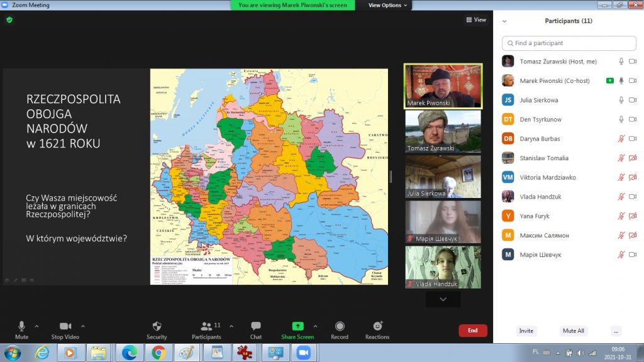Open the Participants panel icon
Screen dimensions: 644x362
(x=206, y=326)
